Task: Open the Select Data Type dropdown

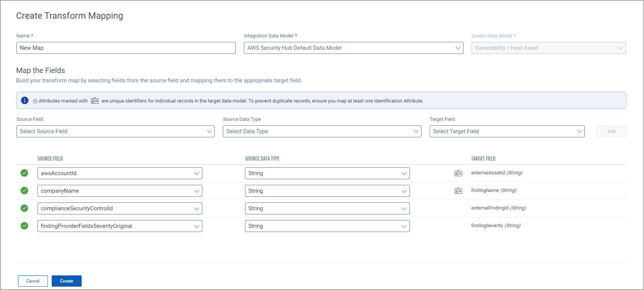Action: pos(322,131)
